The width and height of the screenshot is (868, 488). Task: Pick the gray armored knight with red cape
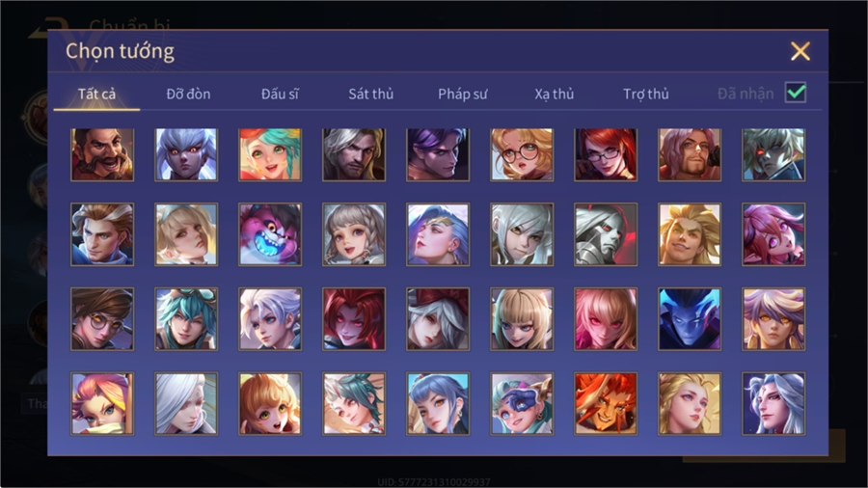coord(606,234)
